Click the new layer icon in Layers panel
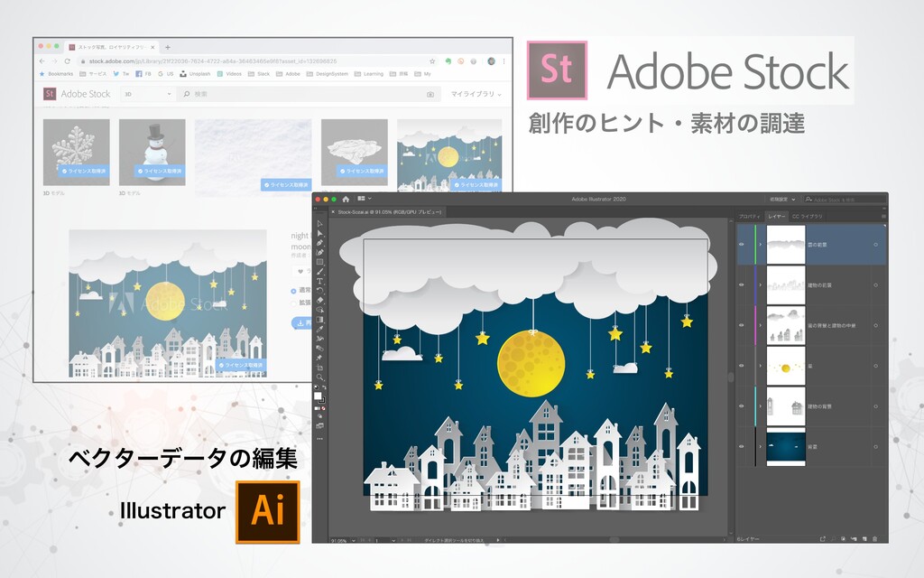The width and height of the screenshot is (924, 578). coord(864,539)
